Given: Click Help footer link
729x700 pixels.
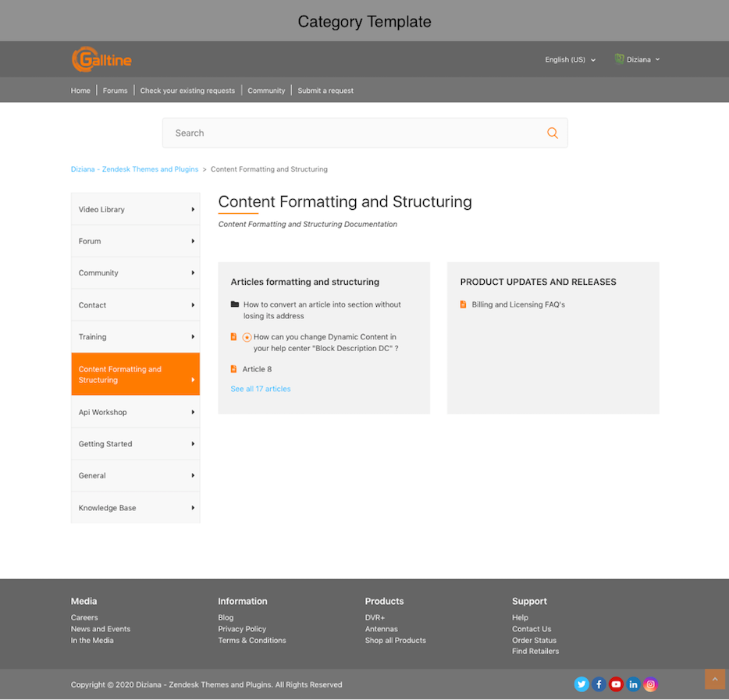Looking at the screenshot, I should click(520, 618).
